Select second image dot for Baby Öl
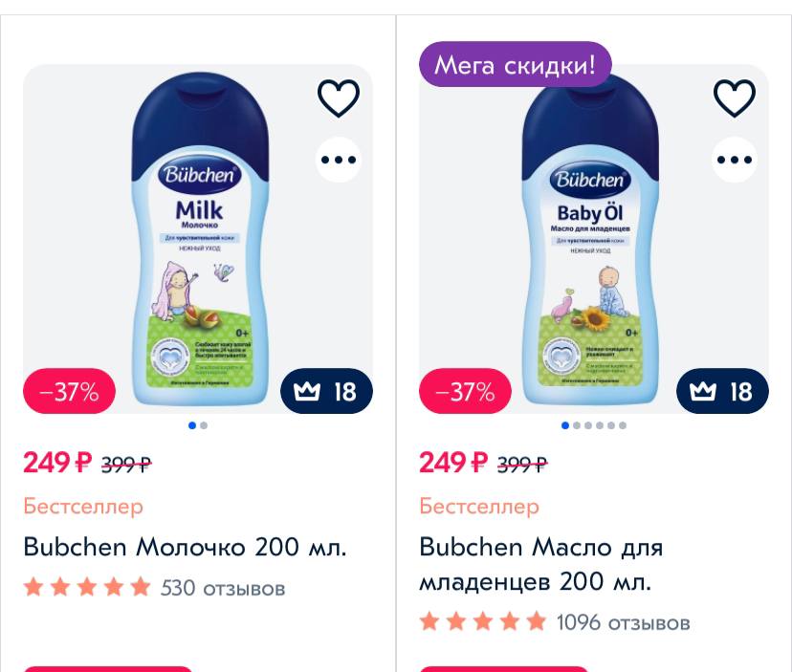 tap(577, 425)
